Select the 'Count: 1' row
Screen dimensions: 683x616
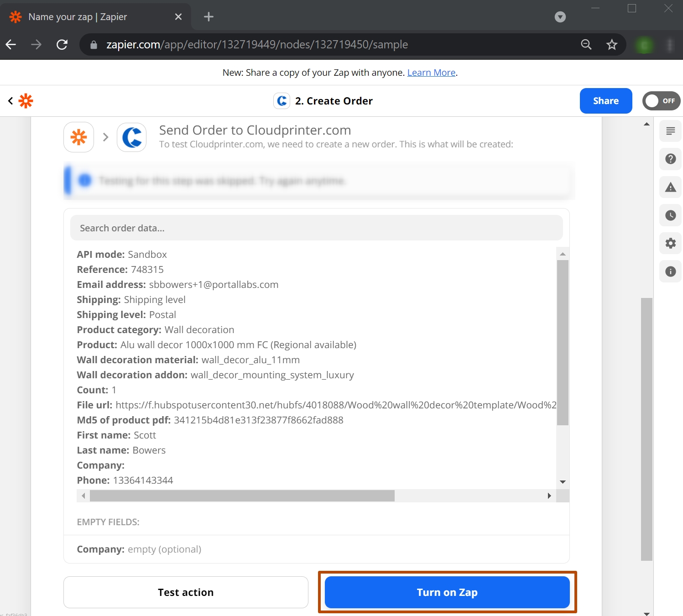[x=97, y=390]
